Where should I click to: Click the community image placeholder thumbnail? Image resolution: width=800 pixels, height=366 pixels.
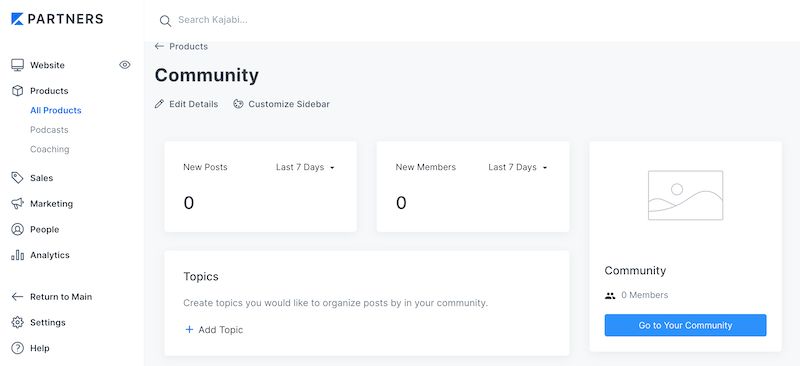pyautogui.click(x=685, y=195)
